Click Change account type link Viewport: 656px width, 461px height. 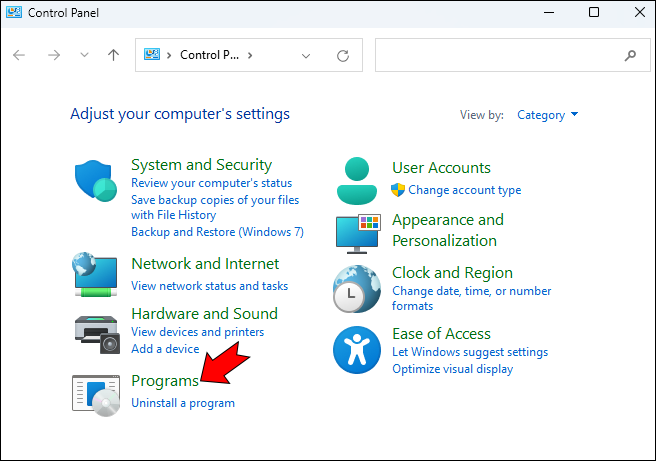click(465, 190)
